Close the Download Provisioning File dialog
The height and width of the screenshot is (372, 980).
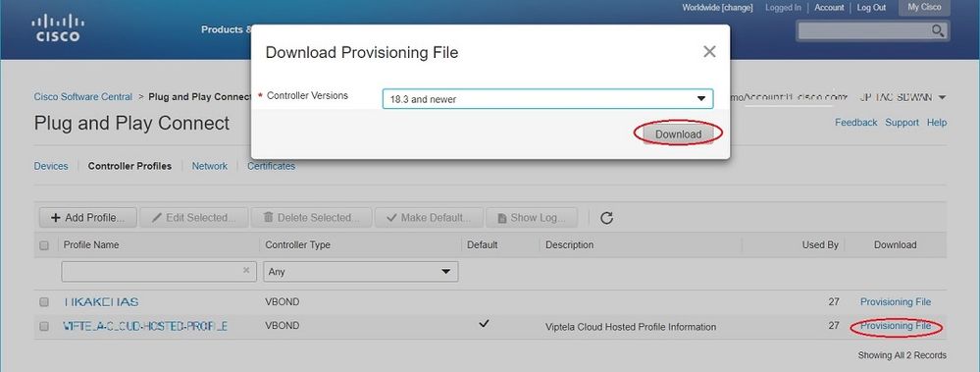(x=709, y=52)
